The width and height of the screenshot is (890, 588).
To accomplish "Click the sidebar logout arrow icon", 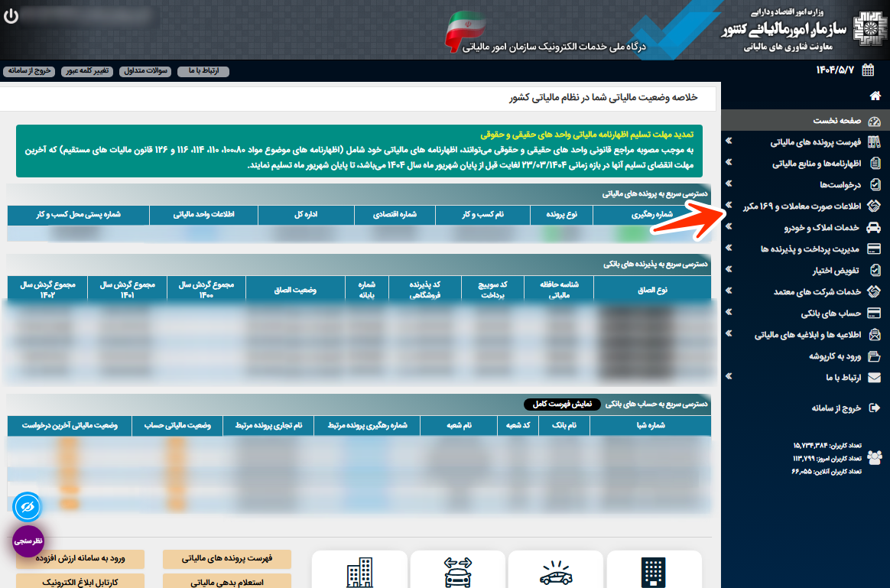I will [x=874, y=408].
